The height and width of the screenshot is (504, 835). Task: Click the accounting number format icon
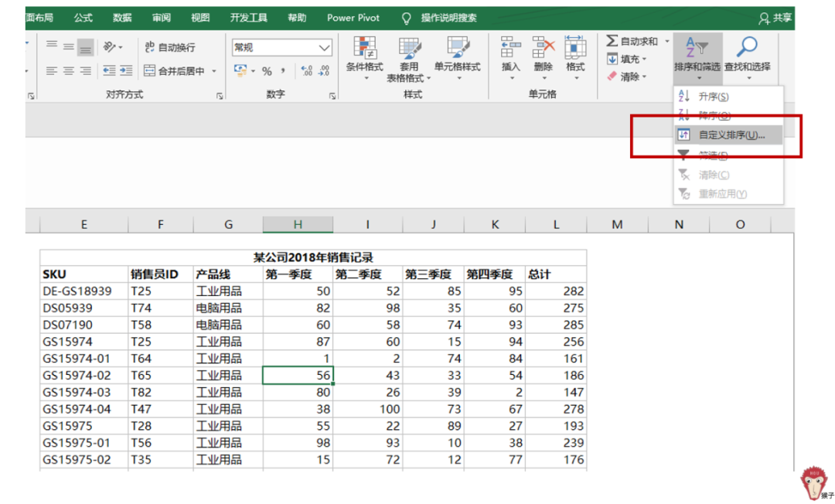(240, 70)
